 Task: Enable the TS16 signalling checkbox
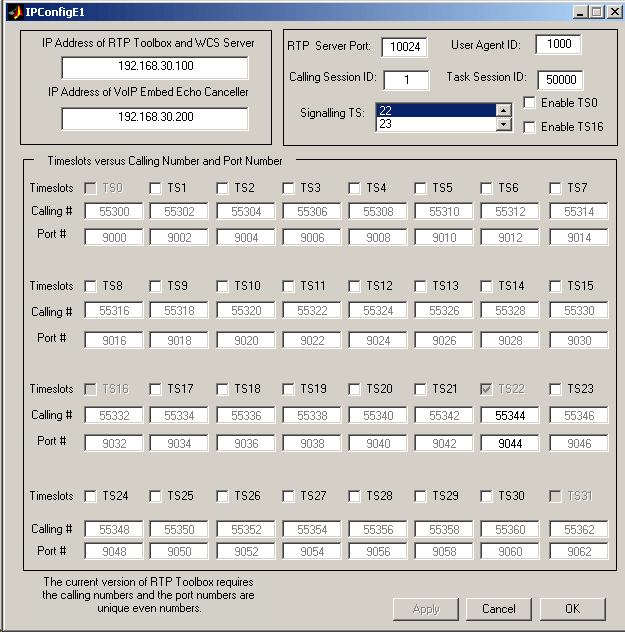529,127
